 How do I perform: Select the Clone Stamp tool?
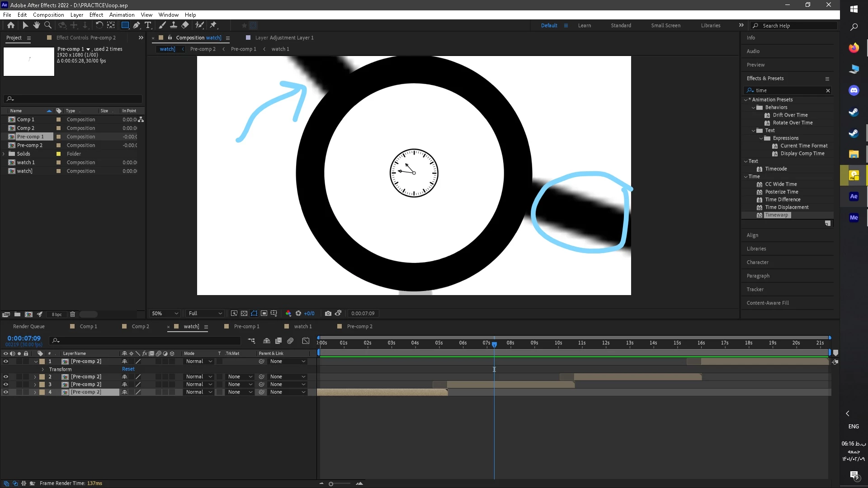[x=174, y=25]
